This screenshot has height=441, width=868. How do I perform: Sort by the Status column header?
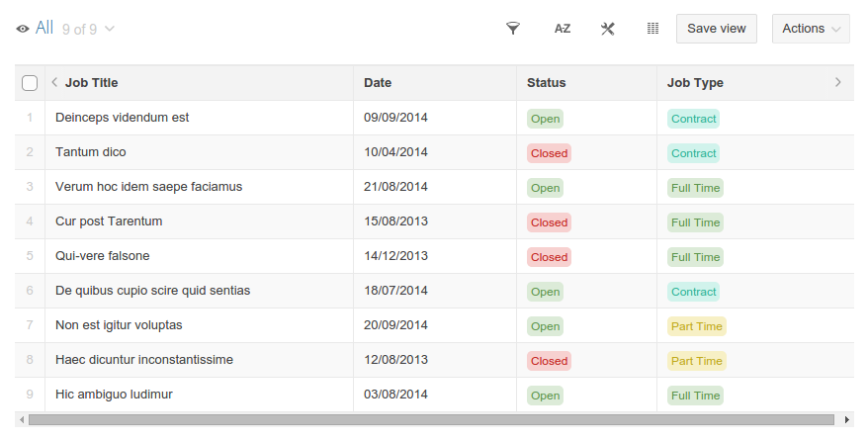(x=546, y=83)
